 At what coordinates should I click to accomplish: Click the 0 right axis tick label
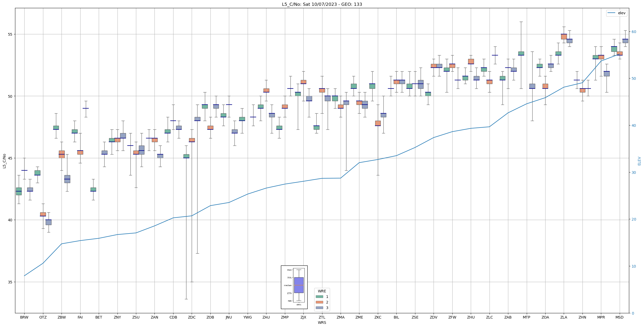coord(633,313)
